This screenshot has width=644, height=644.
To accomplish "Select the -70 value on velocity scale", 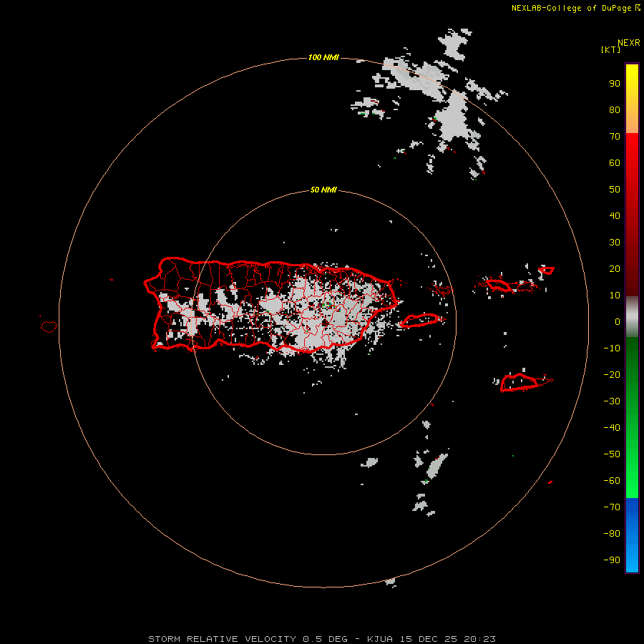I will pyautogui.click(x=612, y=507).
